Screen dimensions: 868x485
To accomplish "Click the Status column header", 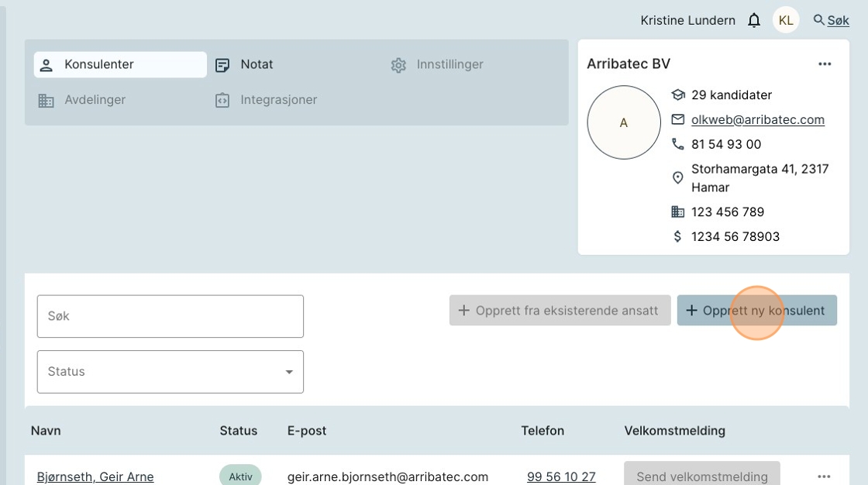I will coord(239,431).
